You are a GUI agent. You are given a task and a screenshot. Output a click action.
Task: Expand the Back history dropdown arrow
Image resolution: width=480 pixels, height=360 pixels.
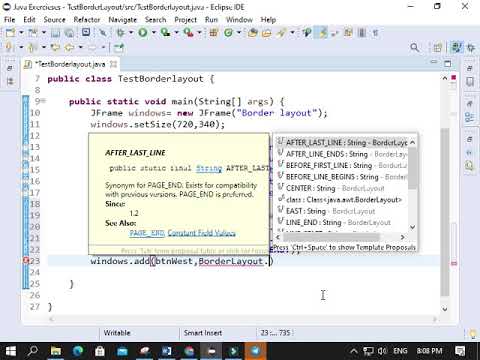(80, 47)
